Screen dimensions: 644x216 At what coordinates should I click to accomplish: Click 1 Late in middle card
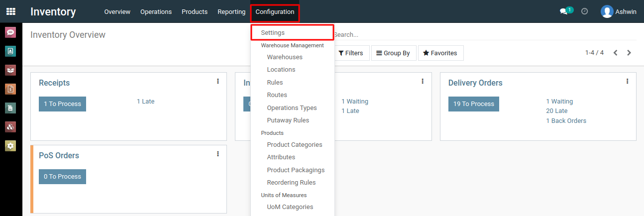click(350, 111)
